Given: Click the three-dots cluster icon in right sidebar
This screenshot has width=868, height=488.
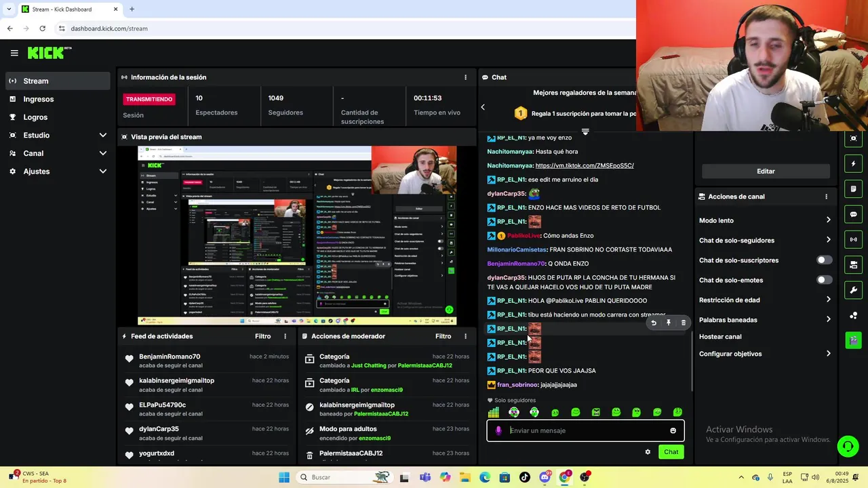Looking at the screenshot, I should pos(853,315).
